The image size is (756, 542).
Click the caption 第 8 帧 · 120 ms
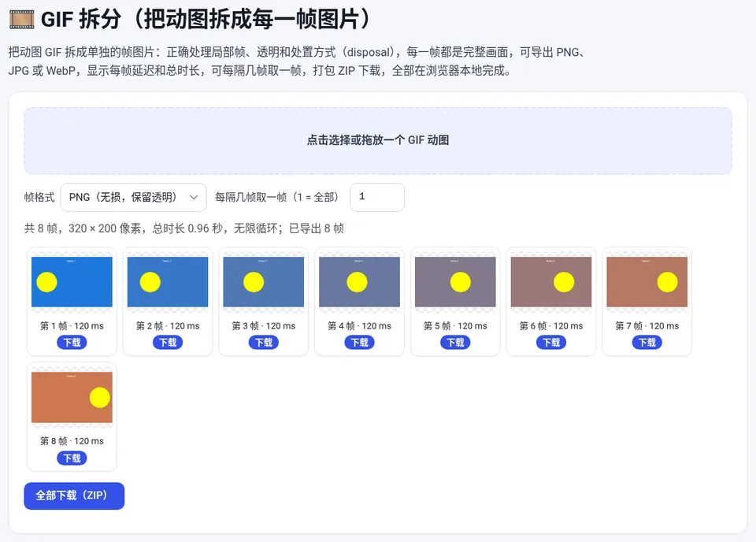pyautogui.click(x=72, y=441)
